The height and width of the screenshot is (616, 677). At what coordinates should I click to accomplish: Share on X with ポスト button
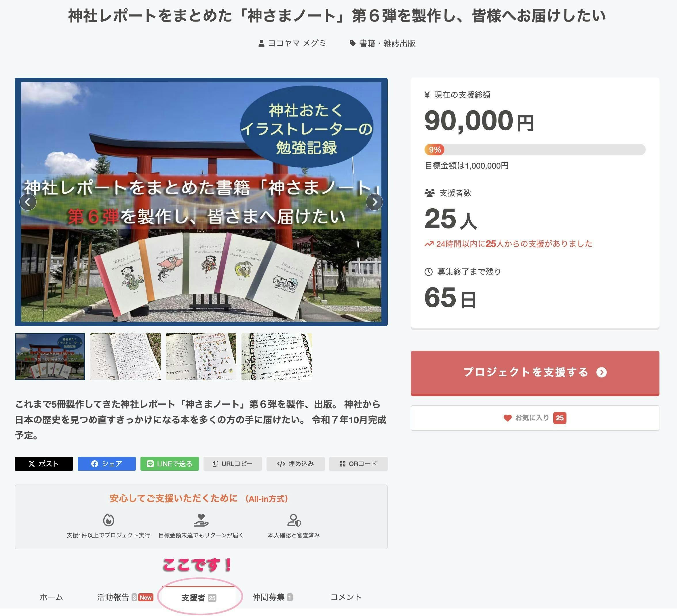coord(44,464)
